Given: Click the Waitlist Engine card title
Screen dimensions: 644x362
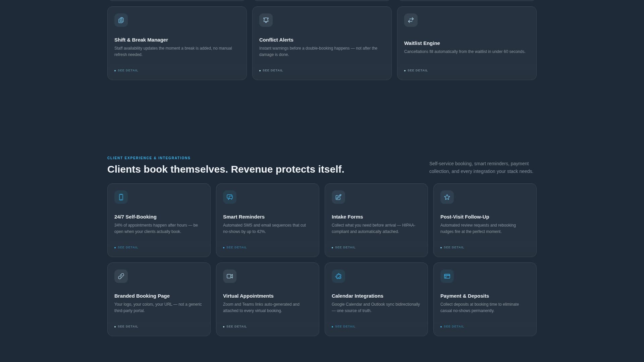Looking at the screenshot, I should 422,43.
